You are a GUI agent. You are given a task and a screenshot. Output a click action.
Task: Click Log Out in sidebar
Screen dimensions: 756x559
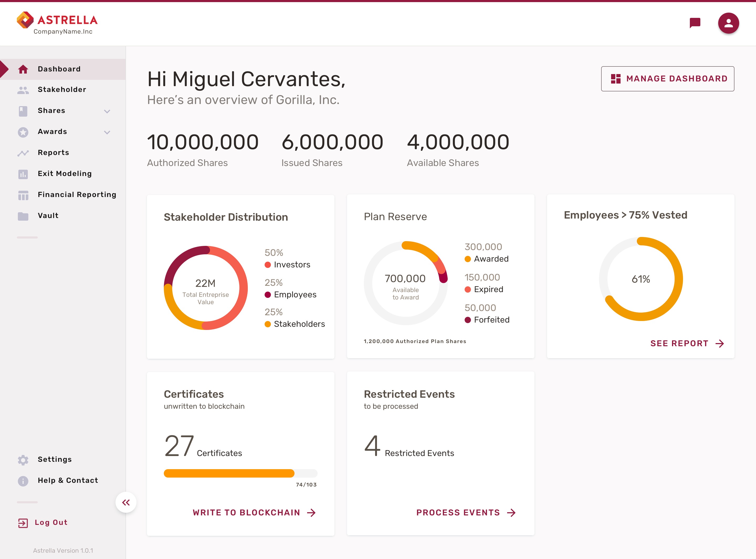click(51, 522)
